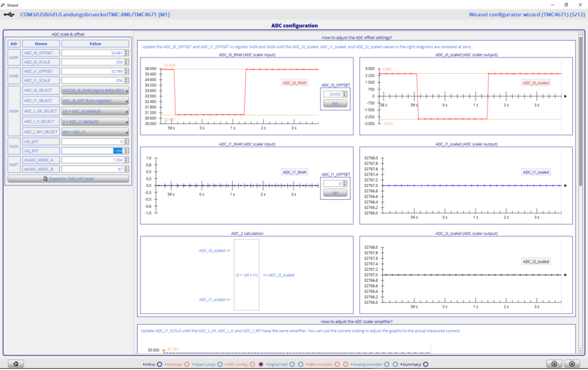Click the Value column header
Screen dimensions: 588x370
pyautogui.click(x=95, y=44)
